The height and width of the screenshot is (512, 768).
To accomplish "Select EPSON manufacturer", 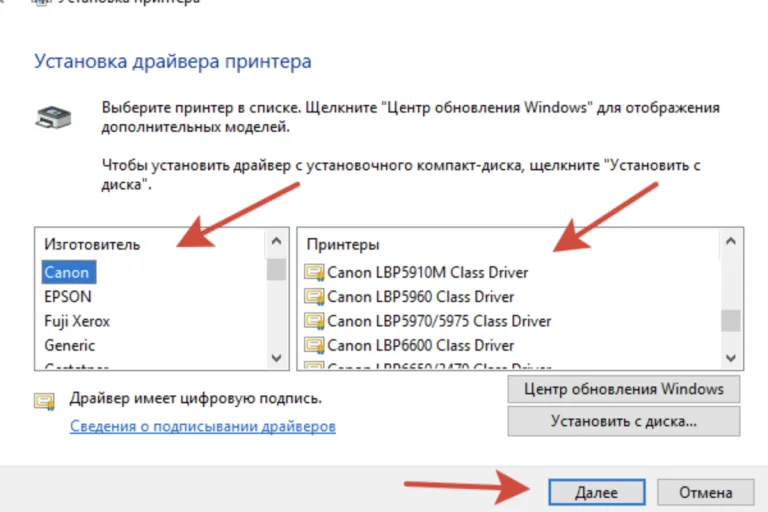I will [68, 297].
